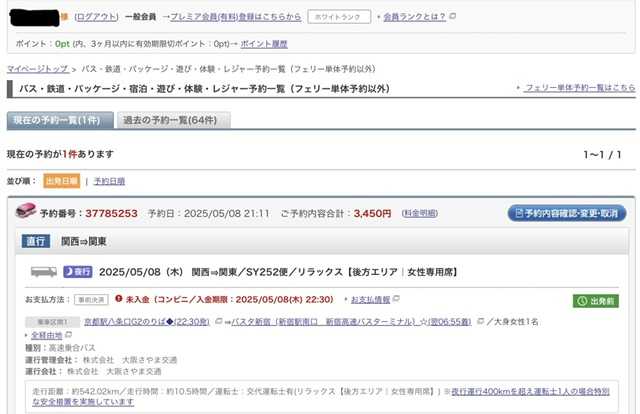Open the プレミア会員(有料)登録はこちらから link
This screenshot has width=640, height=414.
[x=236, y=17]
